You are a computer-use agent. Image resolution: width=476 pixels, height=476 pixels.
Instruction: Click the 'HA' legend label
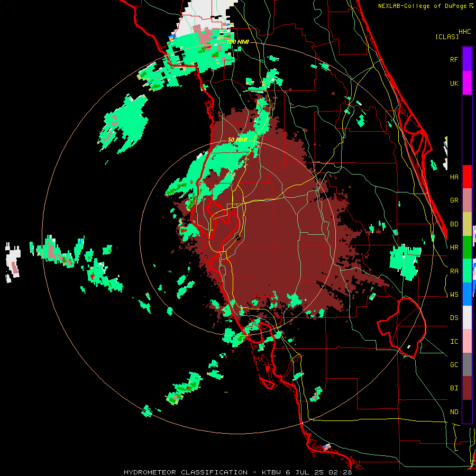tap(454, 177)
